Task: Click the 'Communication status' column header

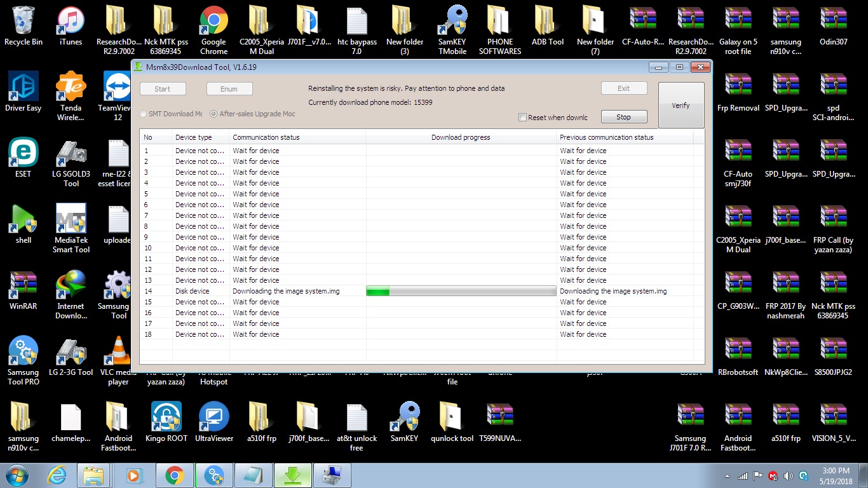Action: 297,137
